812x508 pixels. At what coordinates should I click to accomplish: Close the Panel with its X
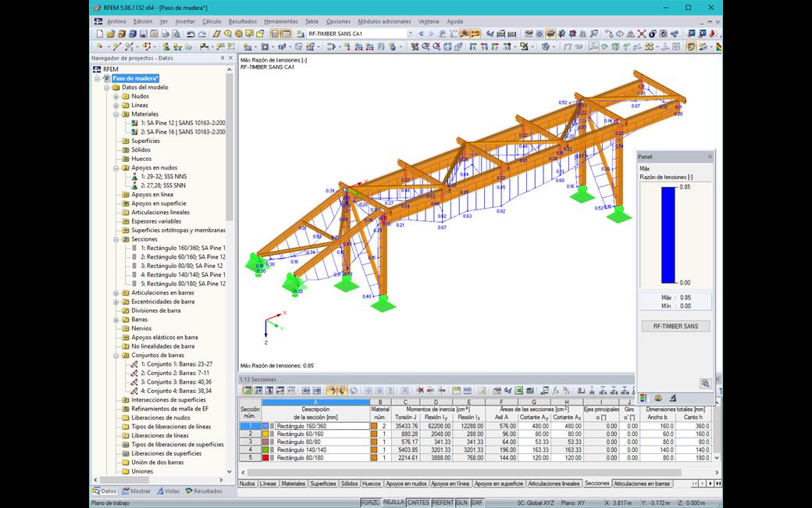(x=710, y=156)
